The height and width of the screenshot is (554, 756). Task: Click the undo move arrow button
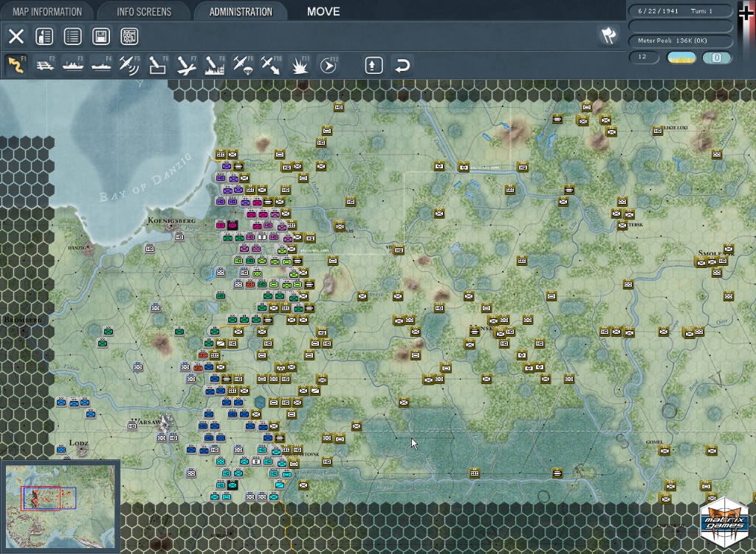click(402, 65)
